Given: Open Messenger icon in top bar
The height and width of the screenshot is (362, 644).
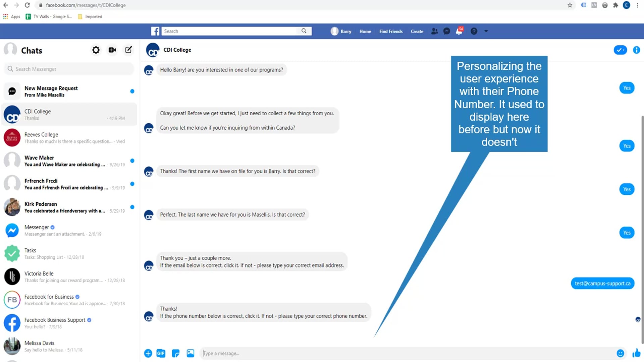Looking at the screenshot, I should pyautogui.click(x=446, y=31).
